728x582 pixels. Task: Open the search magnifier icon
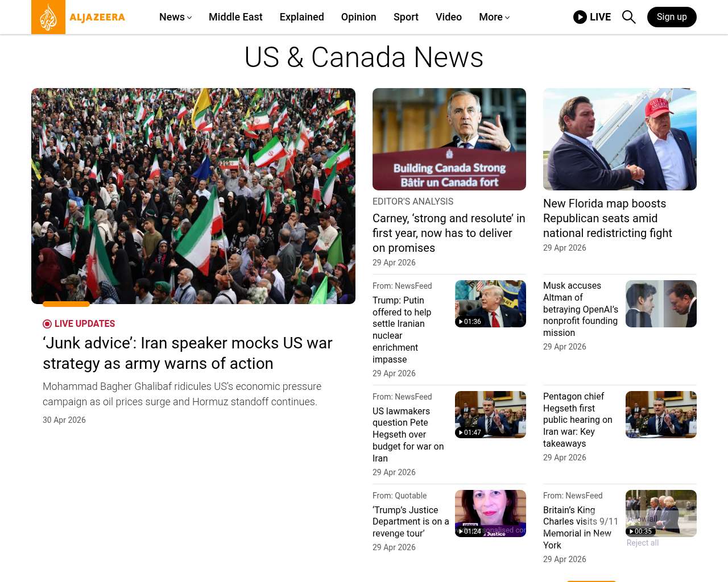point(628,17)
